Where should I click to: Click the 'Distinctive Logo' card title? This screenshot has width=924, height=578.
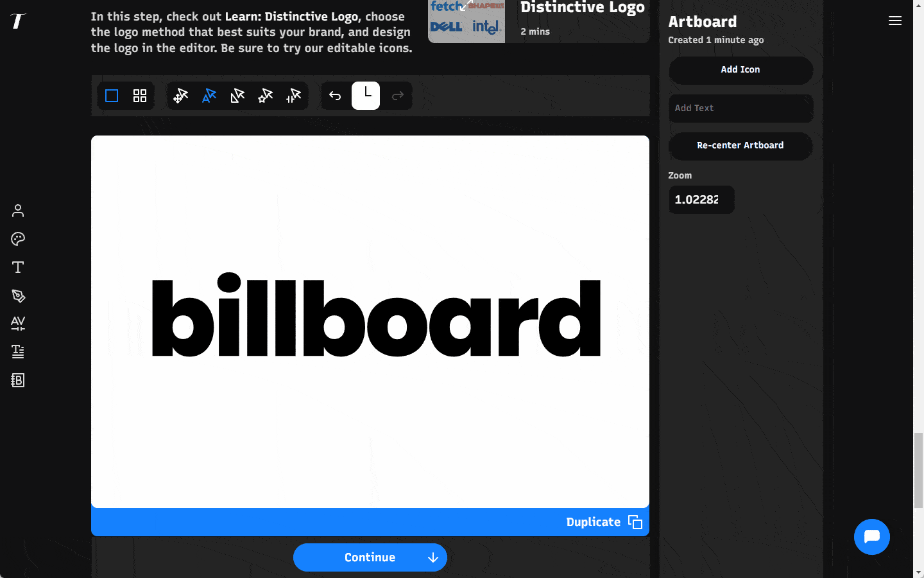(x=583, y=8)
